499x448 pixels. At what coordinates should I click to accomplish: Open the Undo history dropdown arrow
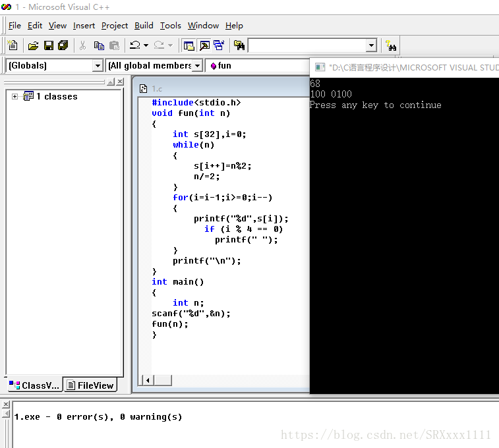(x=146, y=45)
